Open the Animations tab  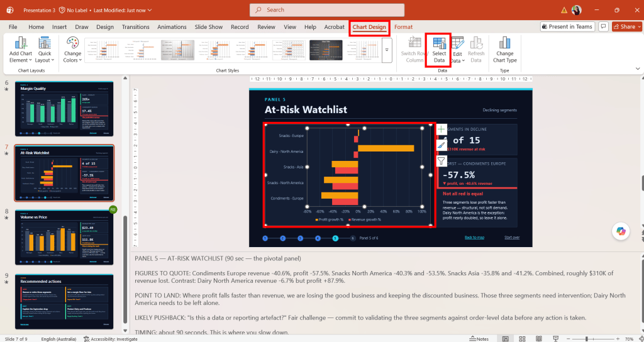pos(172,26)
